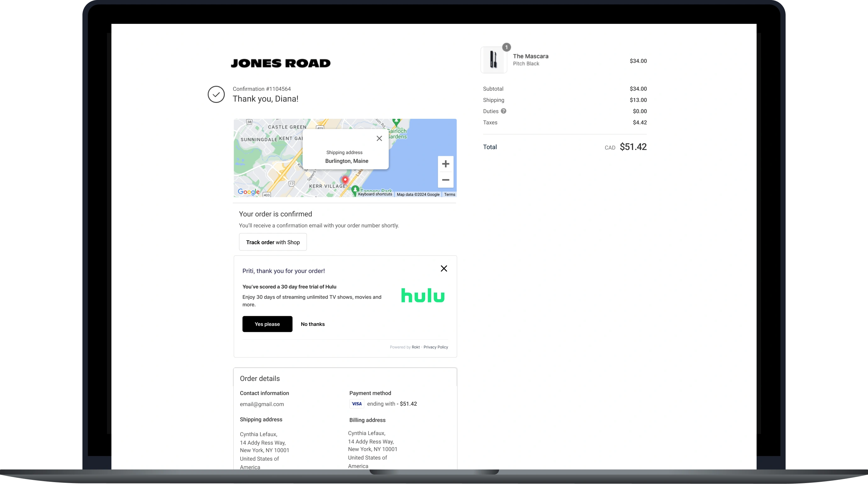Open map Terms link
Image resolution: width=868 pixels, height=484 pixels.
449,194
